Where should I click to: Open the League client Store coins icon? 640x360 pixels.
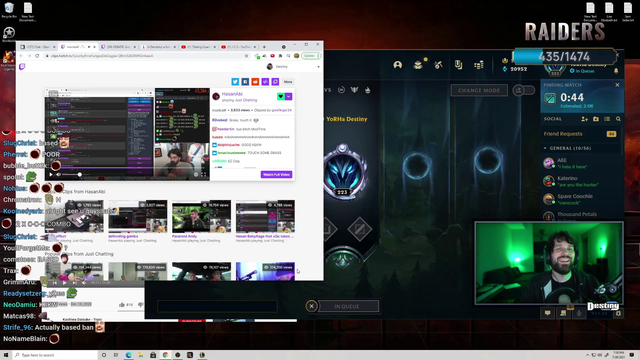click(479, 65)
